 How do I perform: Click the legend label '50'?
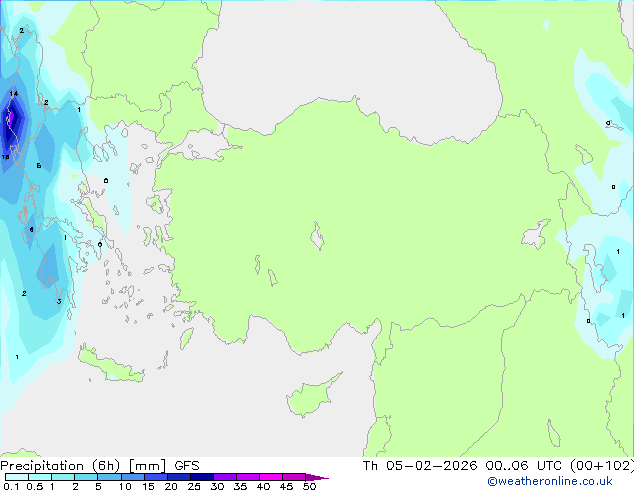point(309,486)
